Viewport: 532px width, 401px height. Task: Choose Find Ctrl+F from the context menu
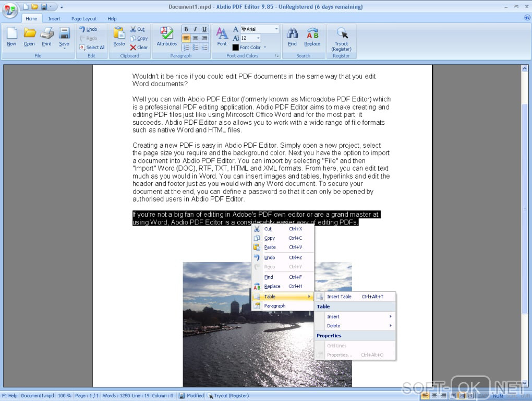[x=283, y=277]
